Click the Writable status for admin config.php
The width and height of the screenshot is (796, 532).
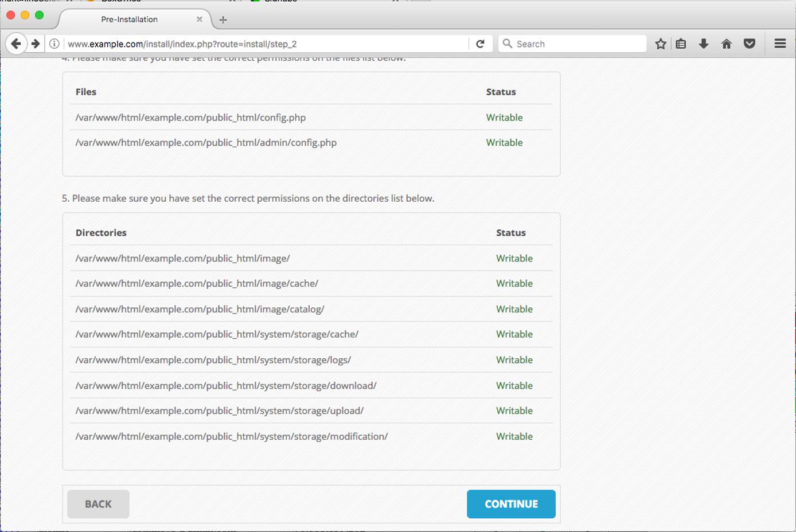pos(504,142)
